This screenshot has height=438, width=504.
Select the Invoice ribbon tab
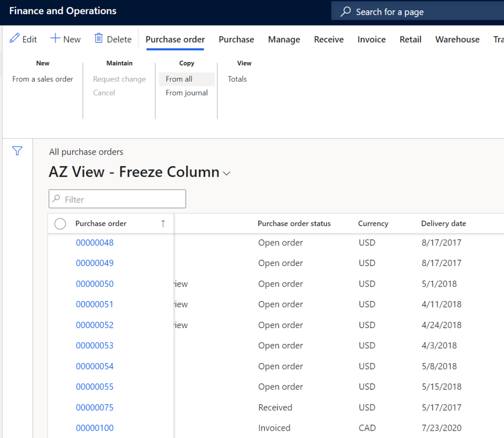click(371, 39)
